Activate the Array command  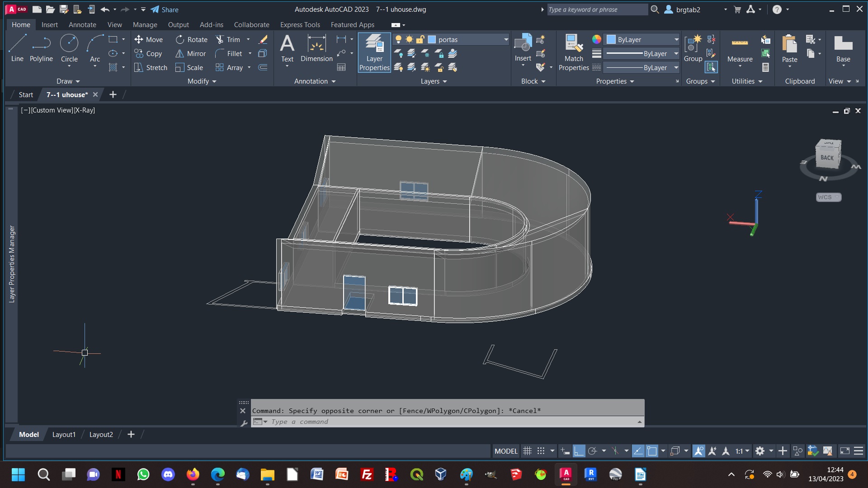click(229, 68)
